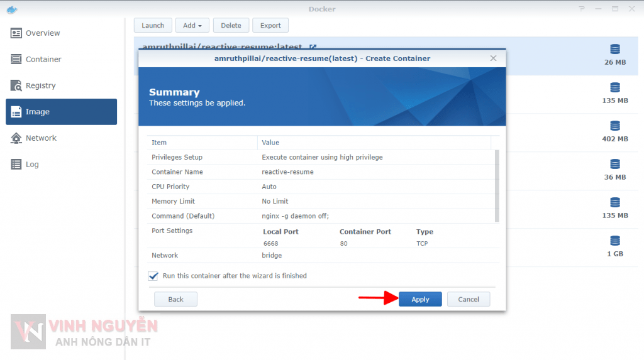Click the Log list icon in the sidebar
The image size is (644, 360).
pyautogui.click(x=16, y=165)
